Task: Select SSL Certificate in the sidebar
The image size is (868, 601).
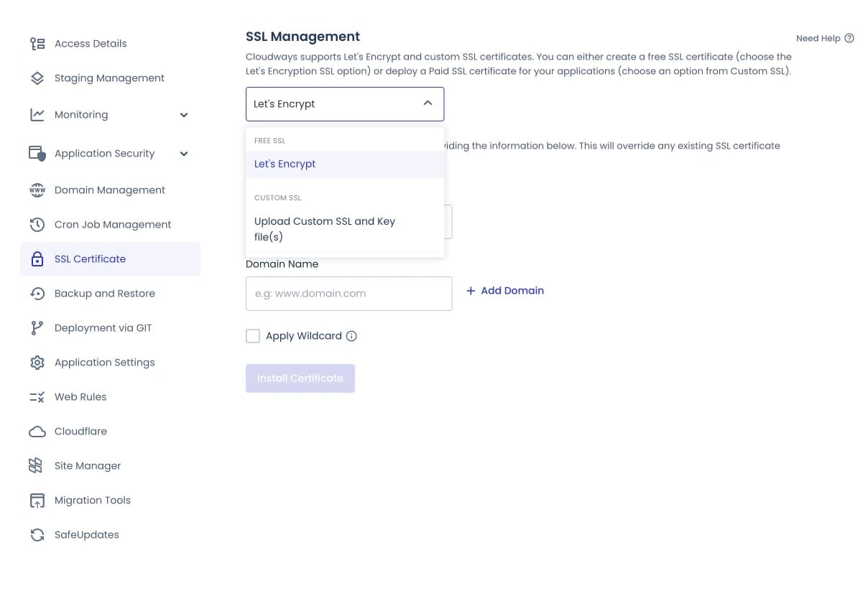Action: (110, 259)
